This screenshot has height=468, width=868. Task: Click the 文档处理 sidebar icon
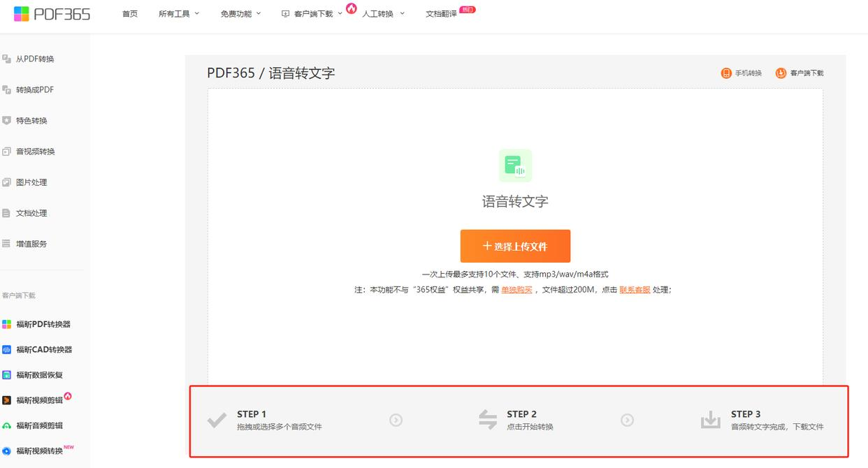(x=7, y=213)
